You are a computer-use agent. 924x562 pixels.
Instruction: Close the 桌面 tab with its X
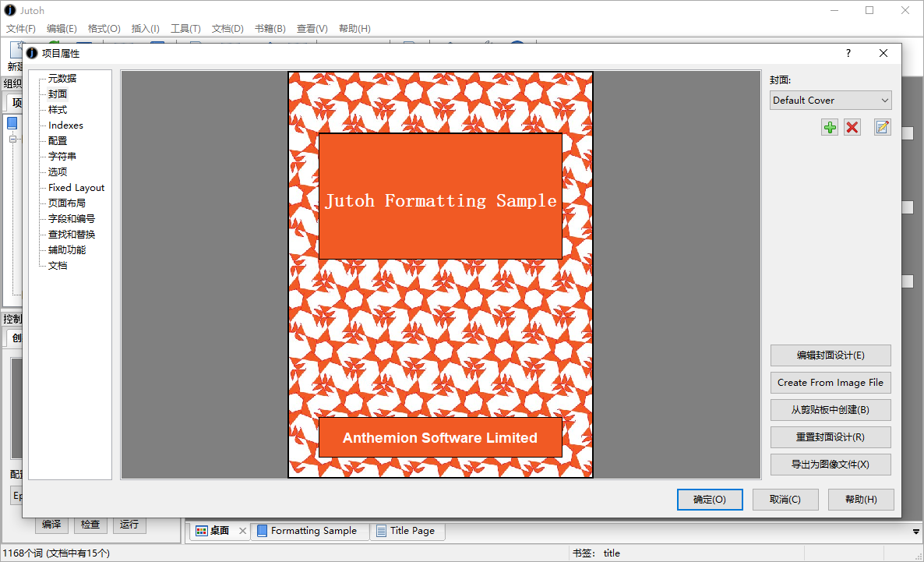click(242, 531)
